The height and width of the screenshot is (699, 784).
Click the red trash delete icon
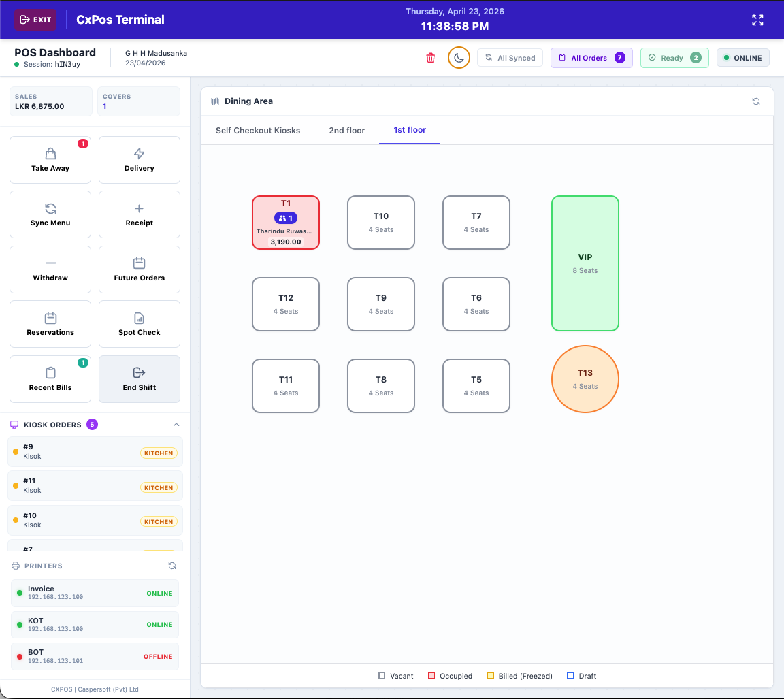pyautogui.click(x=431, y=57)
